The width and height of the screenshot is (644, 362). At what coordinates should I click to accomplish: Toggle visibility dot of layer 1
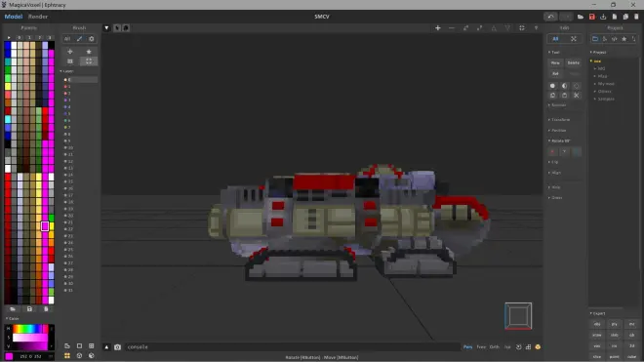tap(65, 86)
